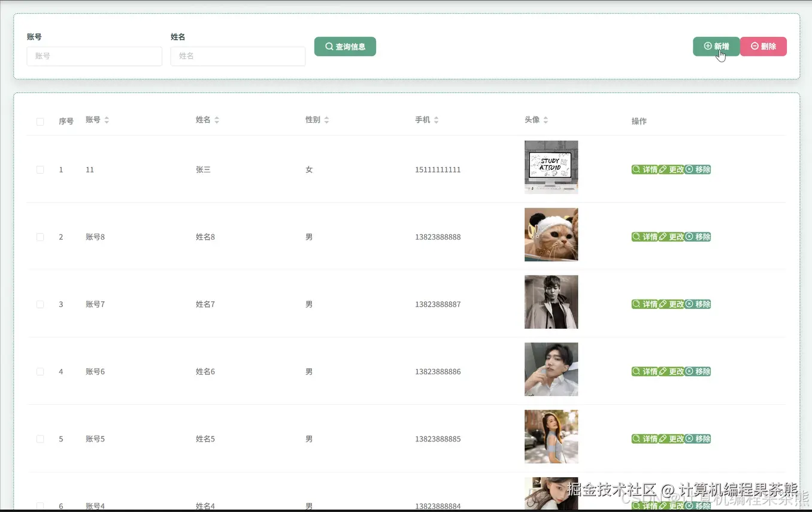The height and width of the screenshot is (512, 812).
Task: Click 更改 in the 账号6 row
Action: click(671, 371)
